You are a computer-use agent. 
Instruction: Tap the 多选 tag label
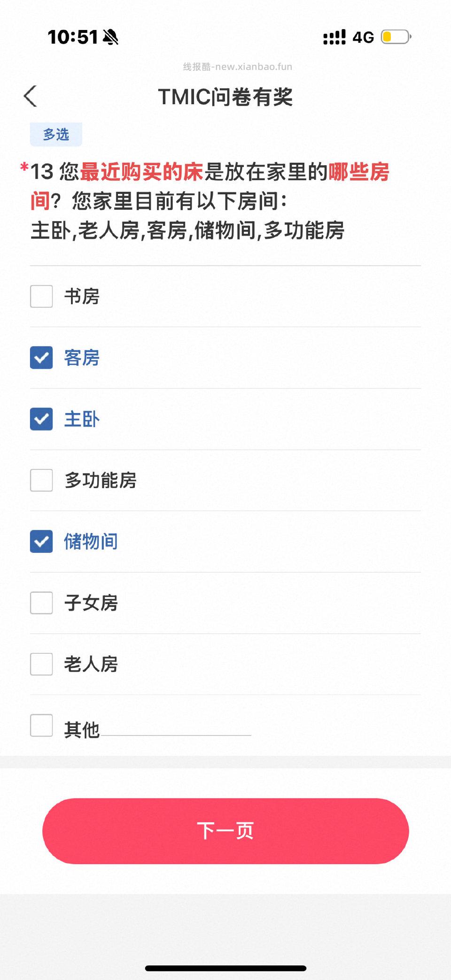56,135
